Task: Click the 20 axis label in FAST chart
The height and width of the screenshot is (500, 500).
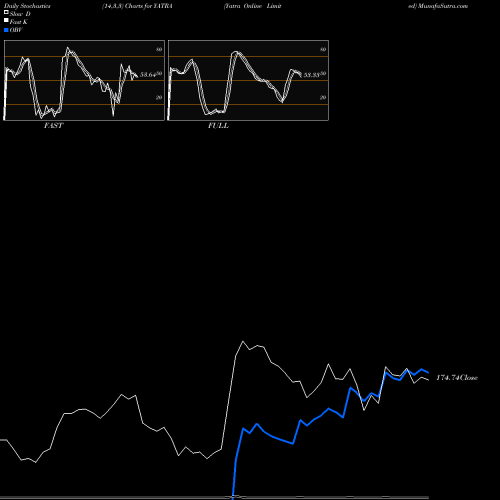Action: pyautogui.click(x=159, y=97)
